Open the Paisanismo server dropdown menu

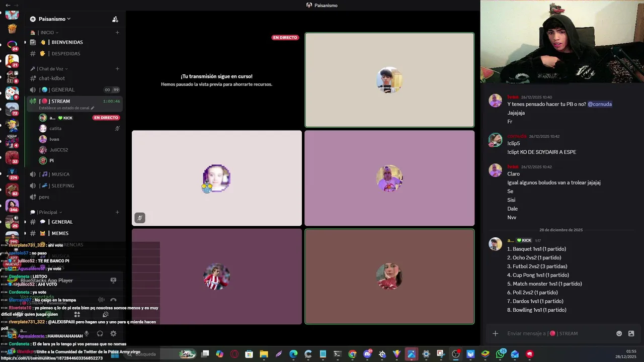tap(54, 19)
